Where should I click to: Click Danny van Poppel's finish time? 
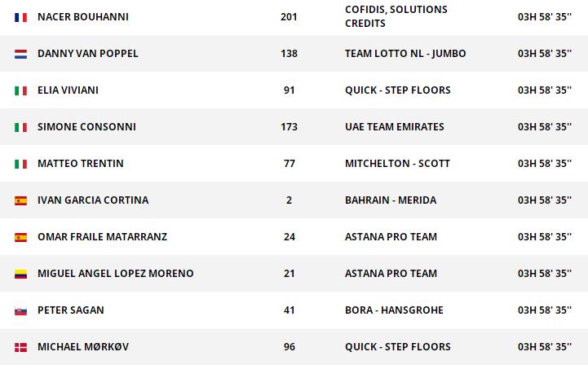[544, 54]
